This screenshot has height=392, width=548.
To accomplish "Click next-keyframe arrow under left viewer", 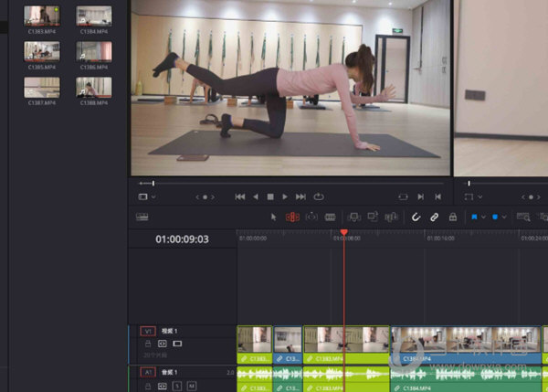I will coord(213,197).
